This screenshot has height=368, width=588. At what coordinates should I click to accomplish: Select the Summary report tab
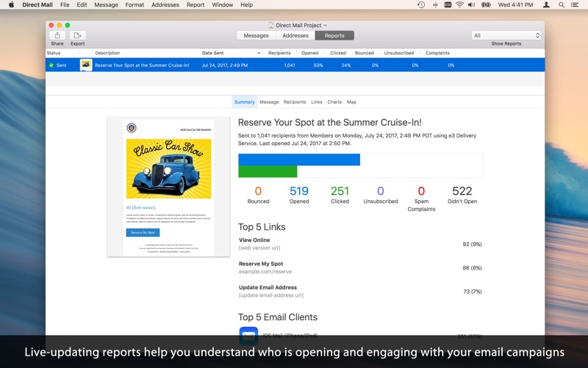(245, 102)
